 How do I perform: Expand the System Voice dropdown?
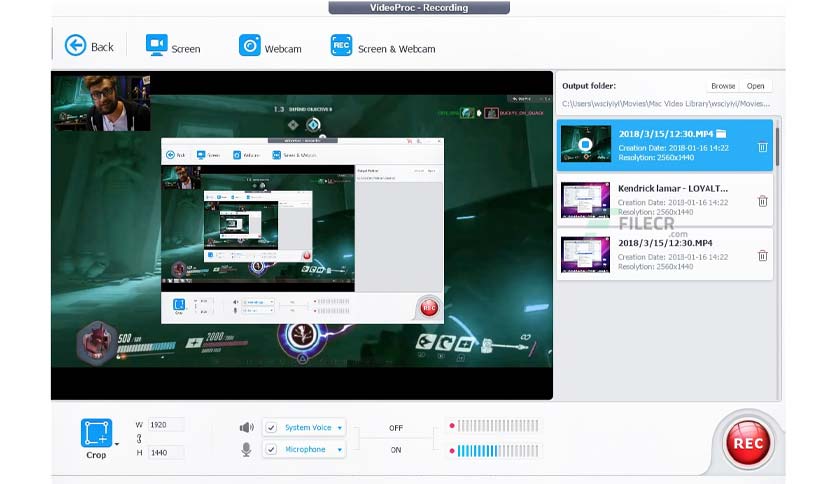click(339, 428)
